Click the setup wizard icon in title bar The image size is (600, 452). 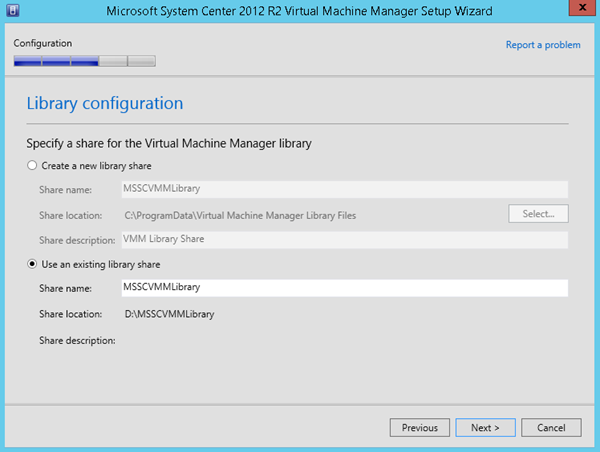pyautogui.click(x=13, y=10)
